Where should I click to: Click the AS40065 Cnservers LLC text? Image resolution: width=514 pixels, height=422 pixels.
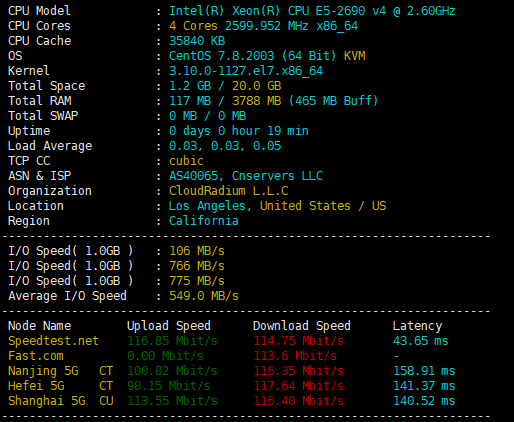tap(246, 176)
